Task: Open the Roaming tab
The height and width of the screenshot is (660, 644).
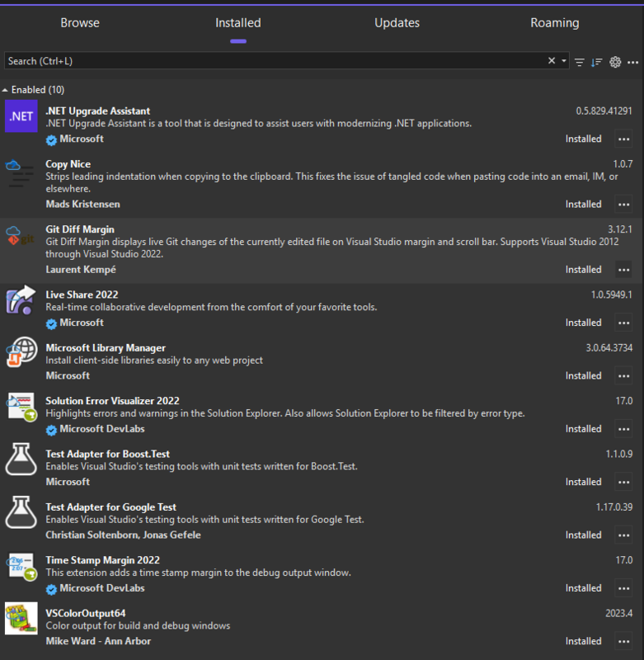Action: (x=554, y=23)
